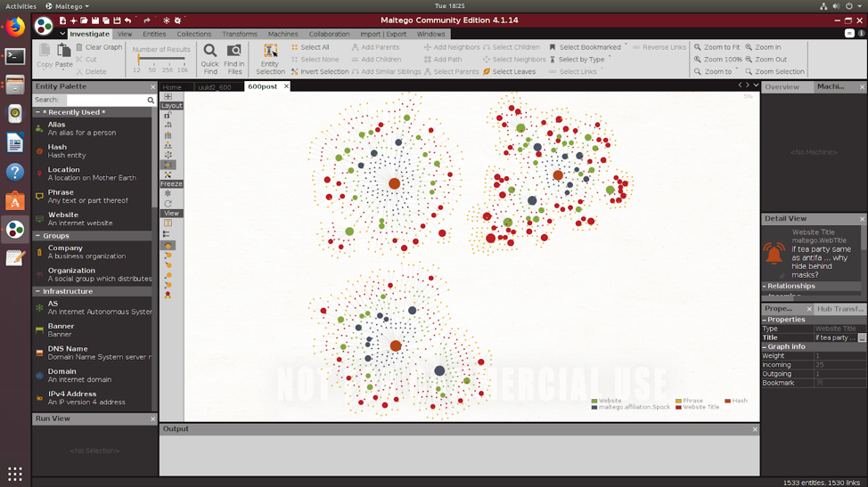Collapse the Groups palette section

pos(37,235)
